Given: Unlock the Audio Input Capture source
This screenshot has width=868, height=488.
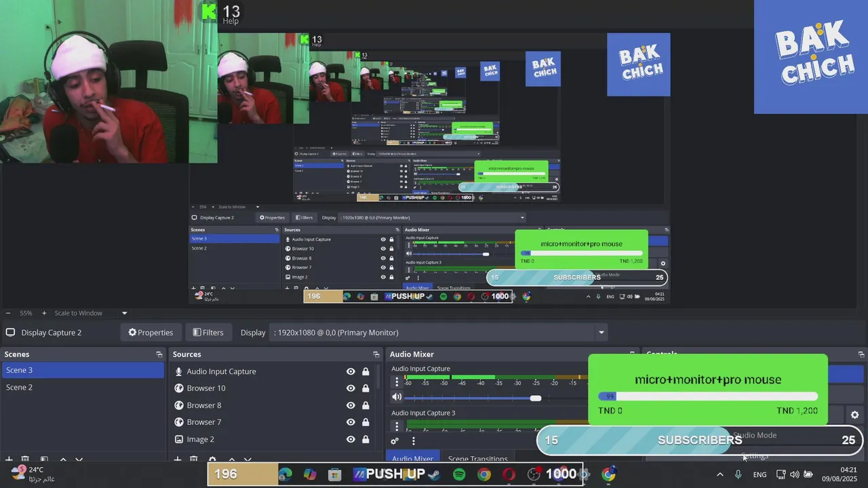Looking at the screenshot, I should [x=366, y=371].
